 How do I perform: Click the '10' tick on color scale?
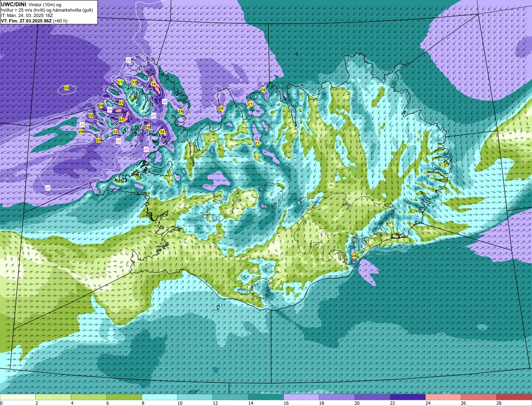179,403
